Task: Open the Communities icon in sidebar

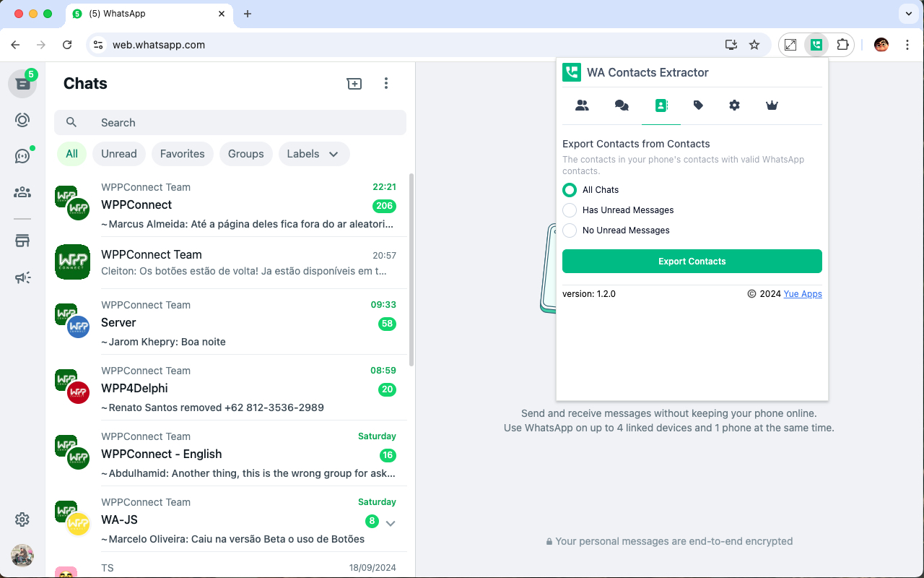Action: pyautogui.click(x=22, y=192)
